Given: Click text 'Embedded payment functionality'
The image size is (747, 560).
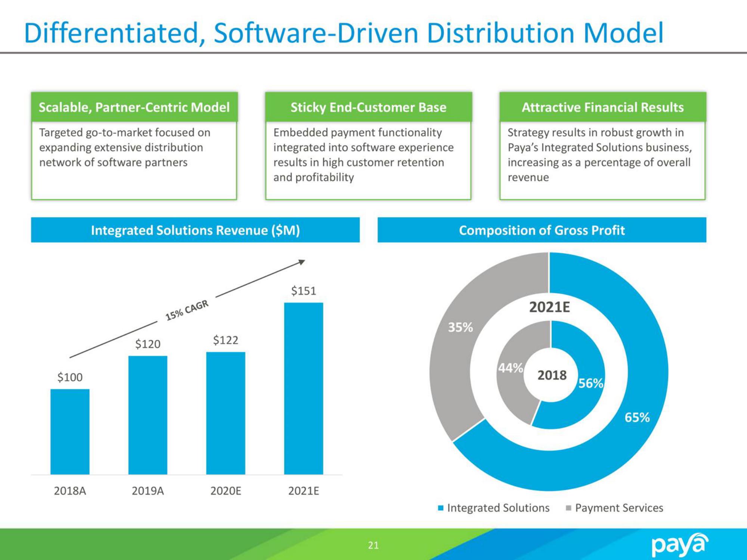Looking at the screenshot, I should coord(357,133).
